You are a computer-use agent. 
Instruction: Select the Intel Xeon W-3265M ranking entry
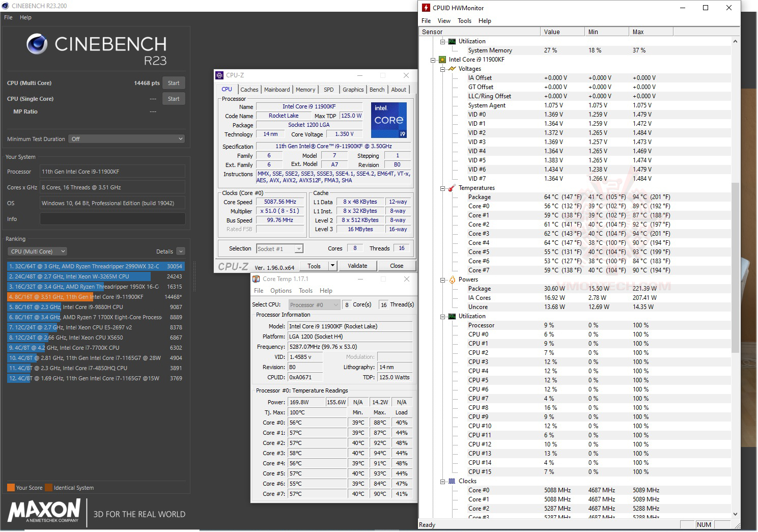[x=95, y=276]
